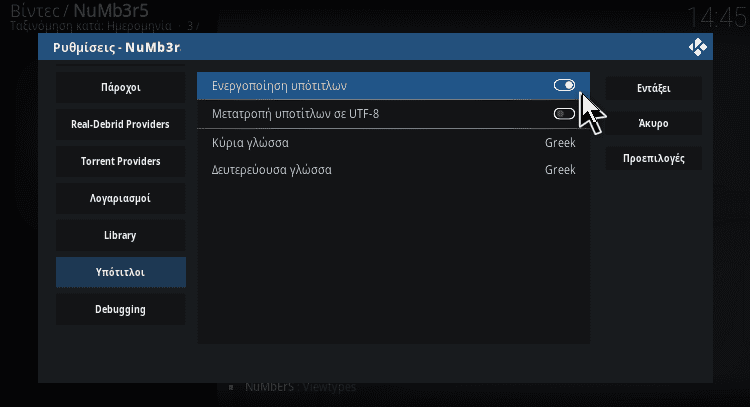Open Κύρια γλώσσα language selection

coord(393,143)
